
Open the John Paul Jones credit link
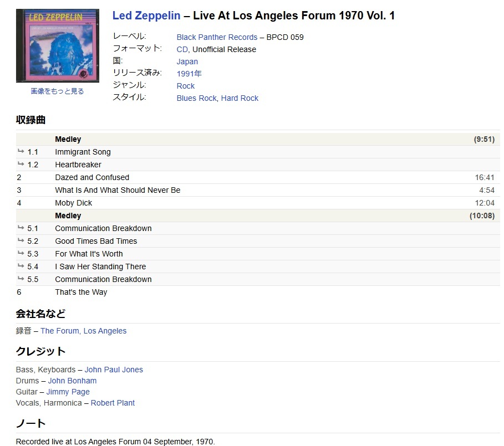(x=114, y=370)
